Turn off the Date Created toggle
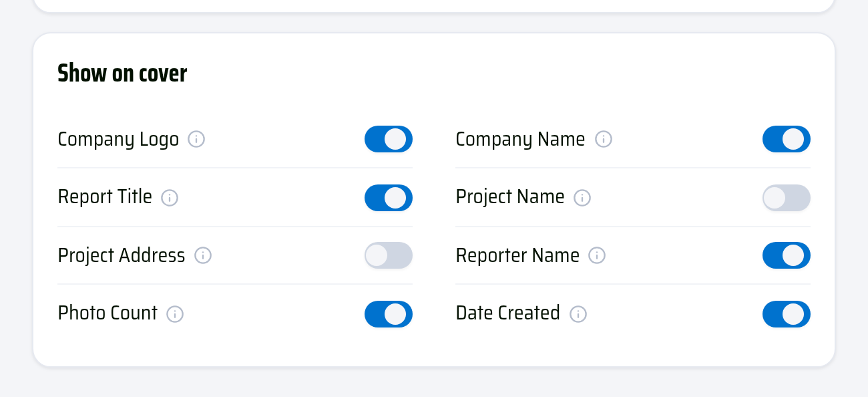The image size is (868, 397). [x=787, y=314]
